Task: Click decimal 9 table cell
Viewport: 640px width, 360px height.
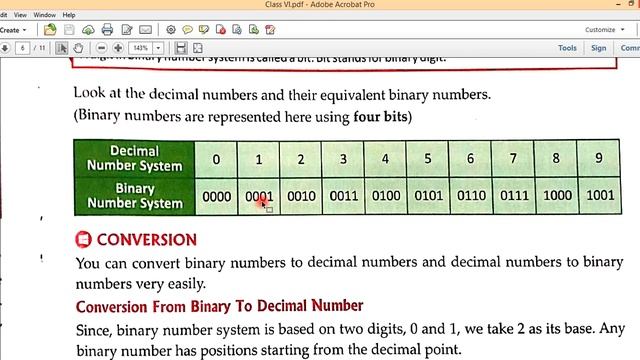Action: pyautogui.click(x=599, y=158)
